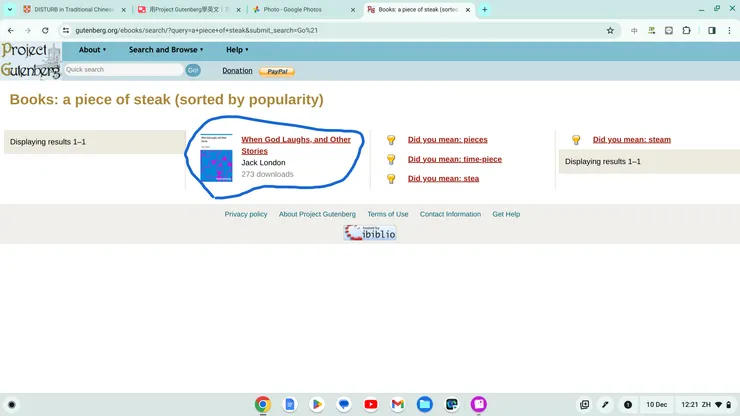Viewport: 740px width, 416px height.
Task: Open the pink app icon on the shelf
Action: tap(478, 404)
